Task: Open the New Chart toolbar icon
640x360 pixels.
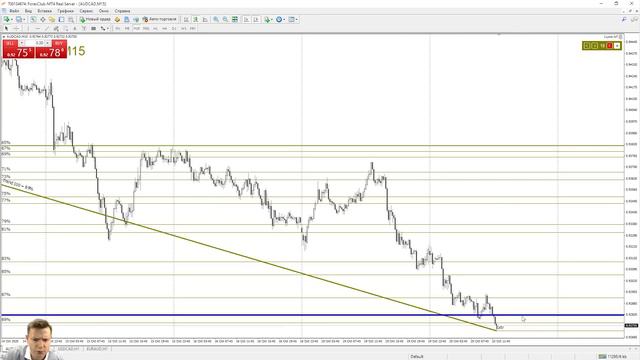Action: [7, 19]
